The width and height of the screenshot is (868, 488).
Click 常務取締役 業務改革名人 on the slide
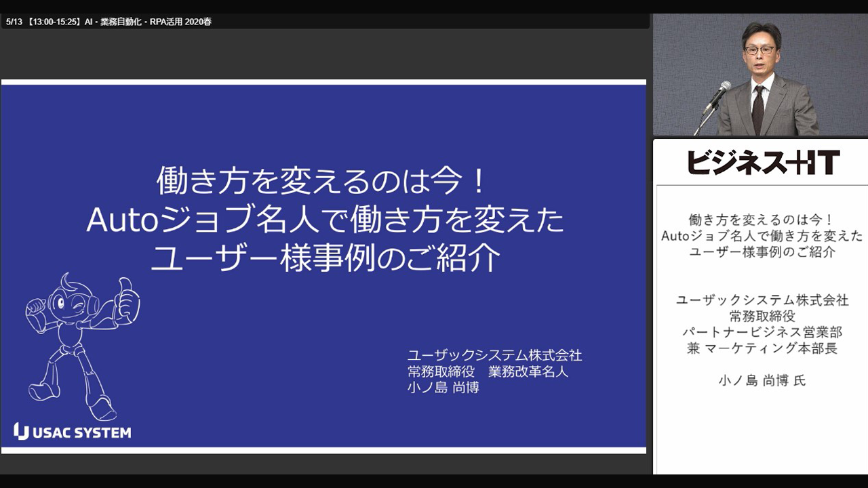(x=488, y=371)
